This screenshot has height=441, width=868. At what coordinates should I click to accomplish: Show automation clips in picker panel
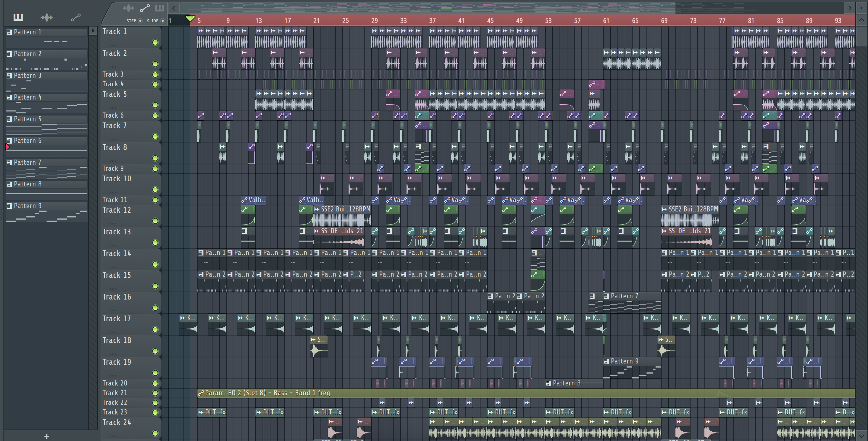(75, 17)
